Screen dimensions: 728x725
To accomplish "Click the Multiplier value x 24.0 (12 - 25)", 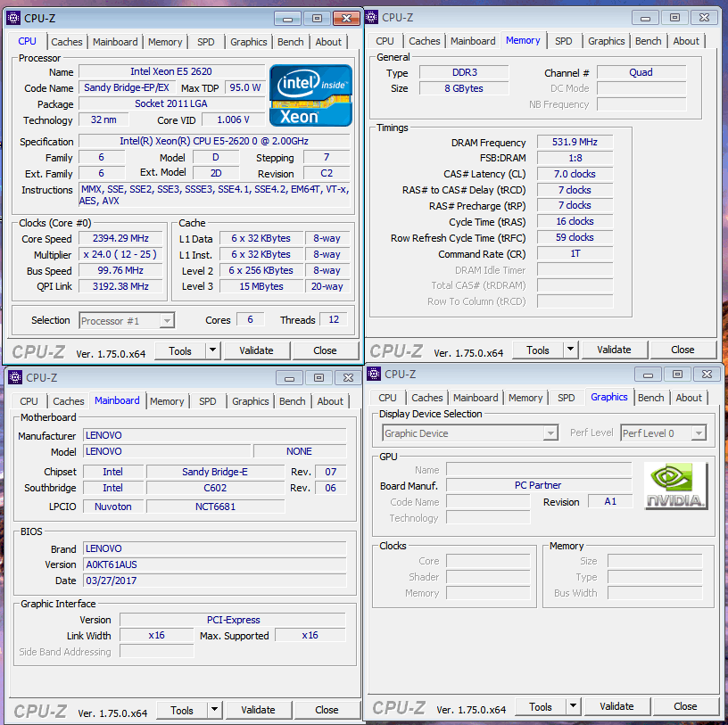I will point(120,254).
